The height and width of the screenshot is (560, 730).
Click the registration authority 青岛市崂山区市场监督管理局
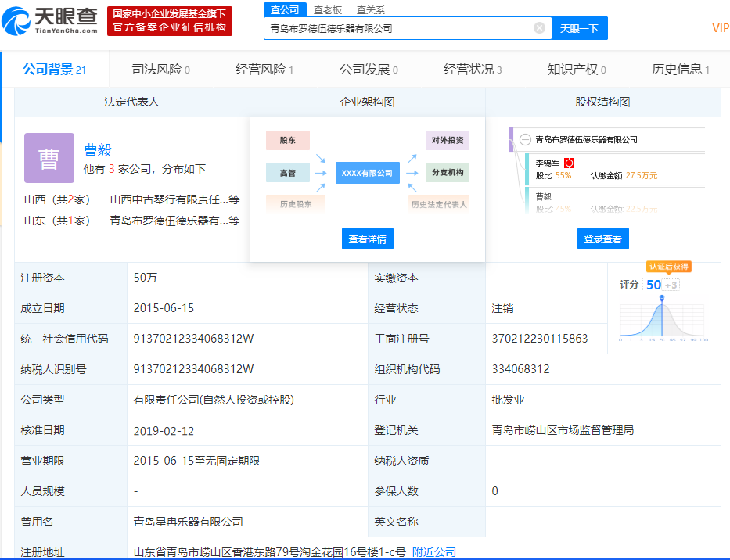coord(563,431)
